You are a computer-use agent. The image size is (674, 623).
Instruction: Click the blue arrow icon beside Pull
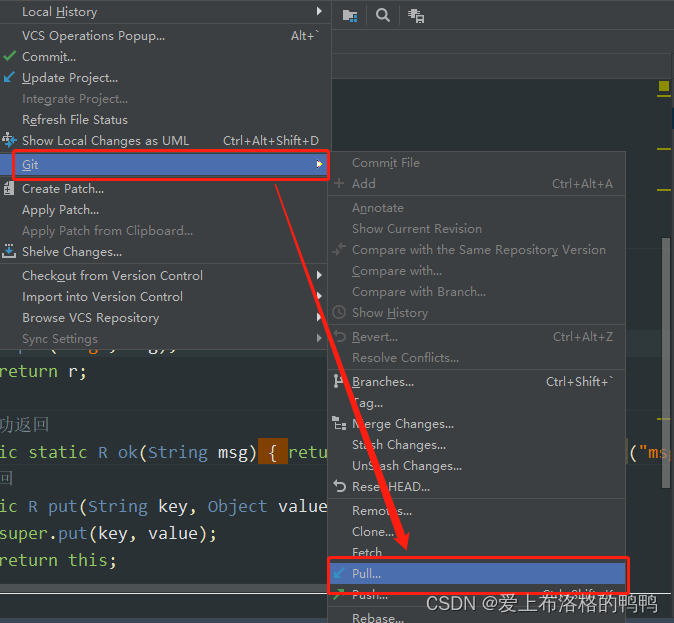click(x=339, y=573)
